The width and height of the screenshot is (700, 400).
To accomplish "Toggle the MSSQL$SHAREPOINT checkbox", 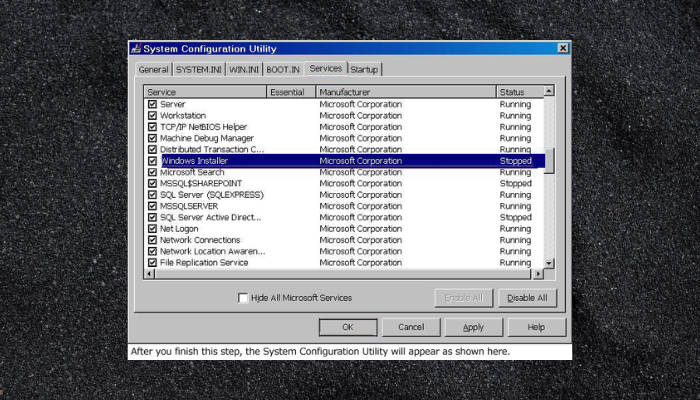I will click(x=152, y=183).
